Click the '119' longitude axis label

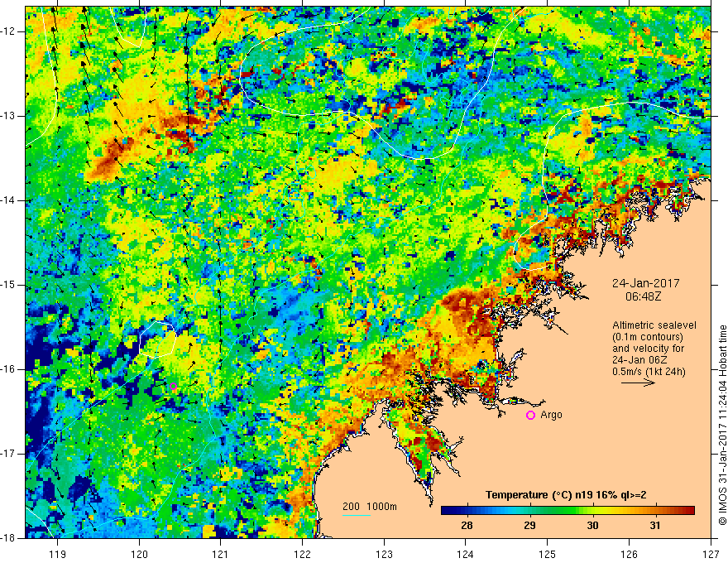pos(58,554)
